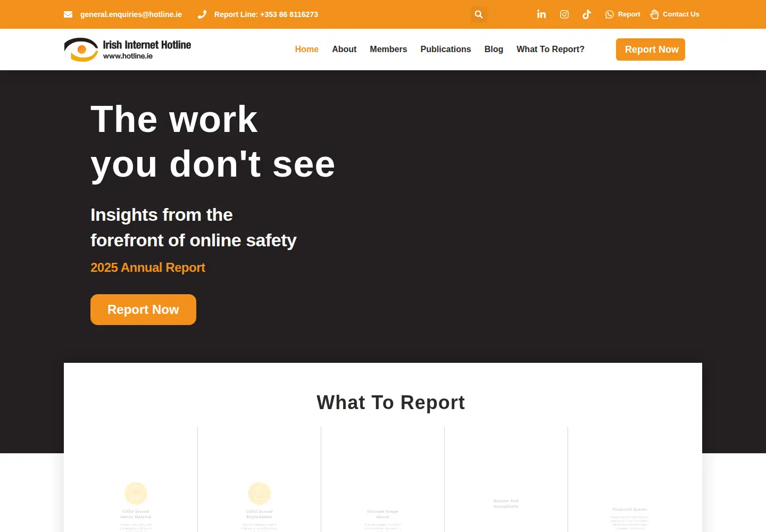
Task: Open the What To Report? nav item
Action: [x=551, y=49]
